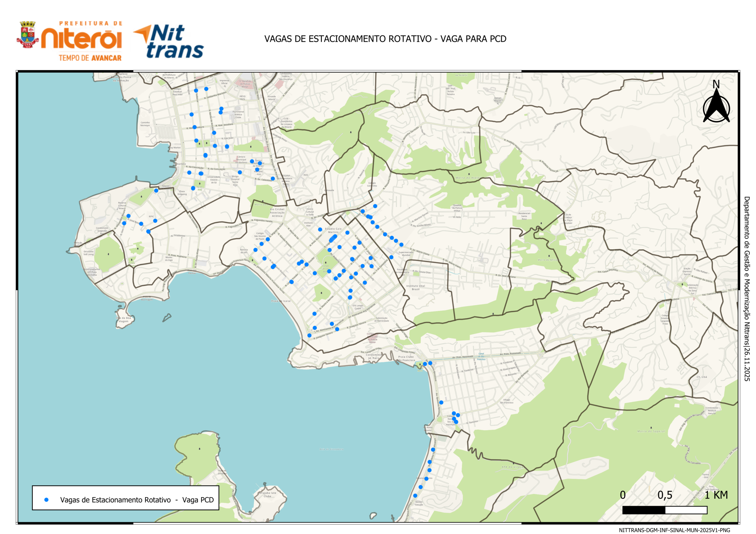Click the 'Jurujuba Iate Clube' label
The width and height of the screenshot is (756, 534).
click(267, 494)
